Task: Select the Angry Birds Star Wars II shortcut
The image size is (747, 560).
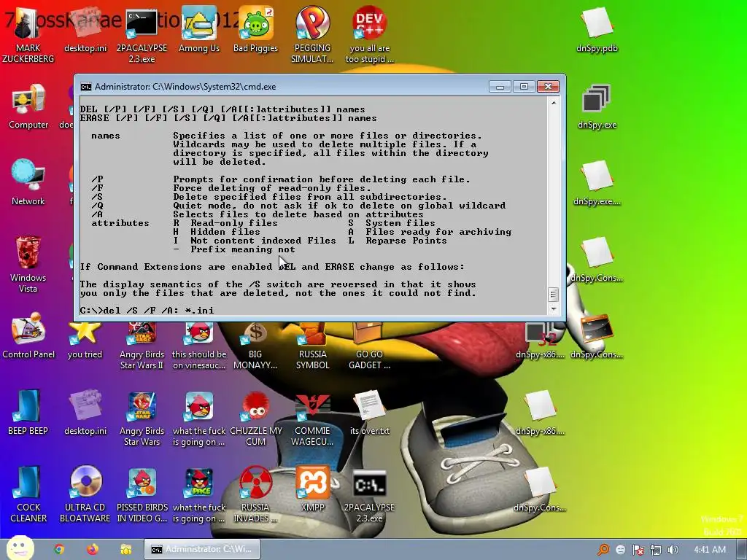Action: coord(142,346)
